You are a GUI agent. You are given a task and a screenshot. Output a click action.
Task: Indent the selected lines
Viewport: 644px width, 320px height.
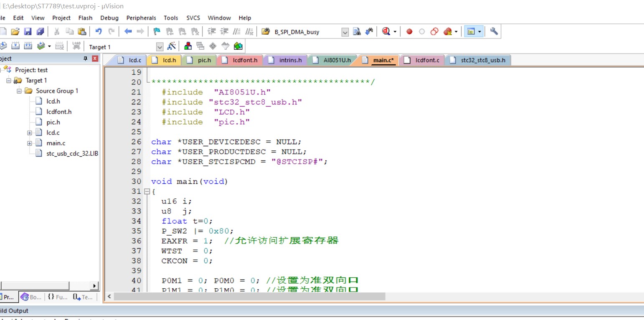pyautogui.click(x=212, y=31)
